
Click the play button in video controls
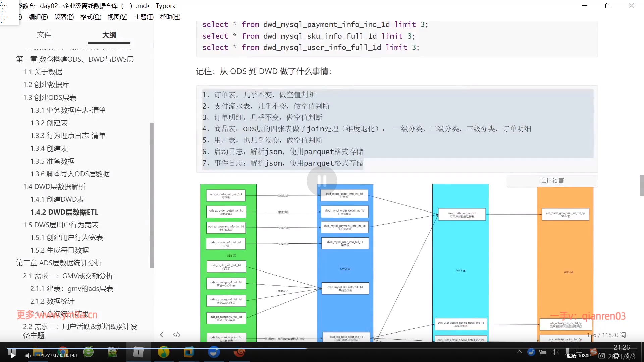13,355
